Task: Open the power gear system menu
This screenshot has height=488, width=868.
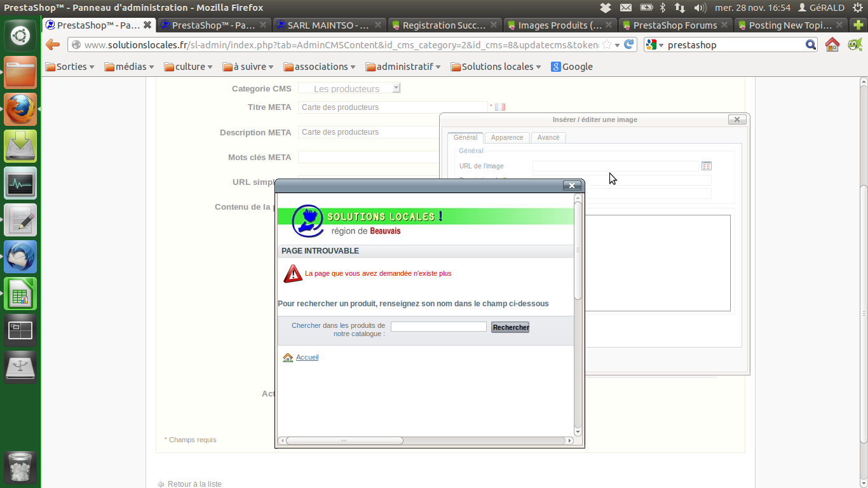Action: [857, 8]
